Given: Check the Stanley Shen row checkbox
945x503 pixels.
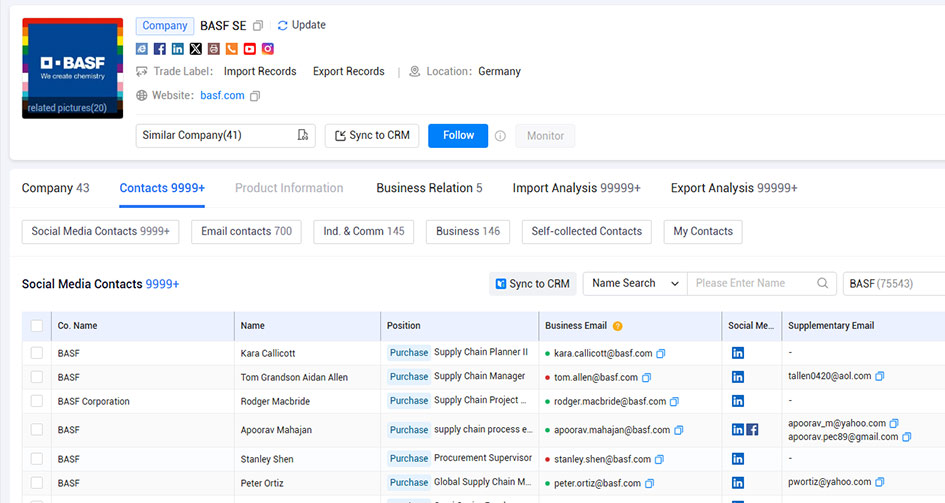Looking at the screenshot, I should [x=37, y=459].
